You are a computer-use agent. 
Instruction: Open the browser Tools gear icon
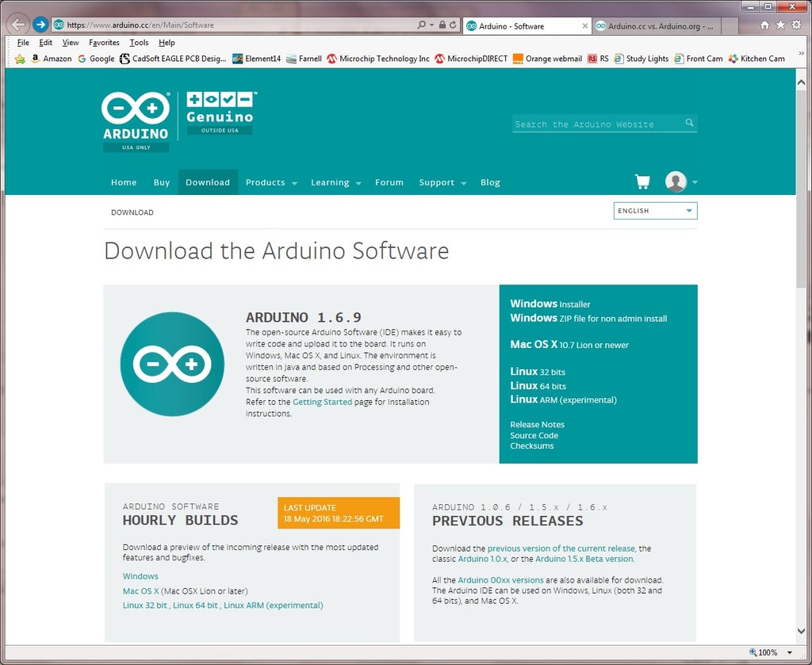point(796,25)
